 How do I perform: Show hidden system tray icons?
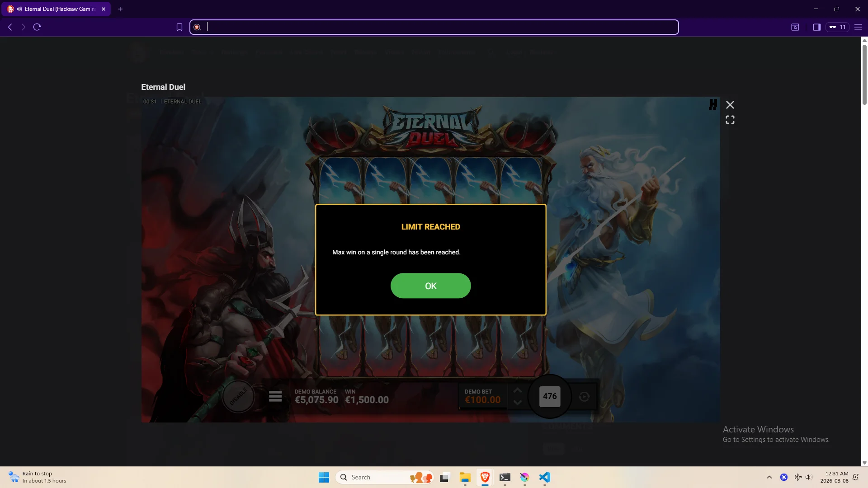point(769,477)
